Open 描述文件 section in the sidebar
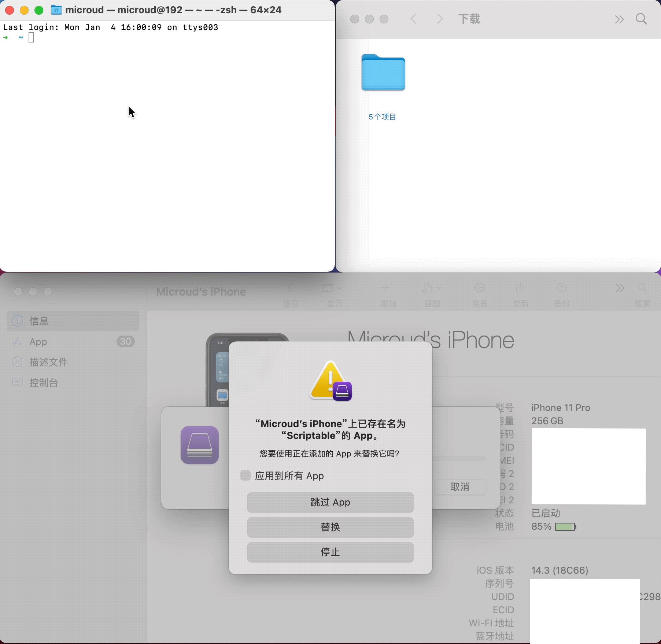 click(x=49, y=362)
